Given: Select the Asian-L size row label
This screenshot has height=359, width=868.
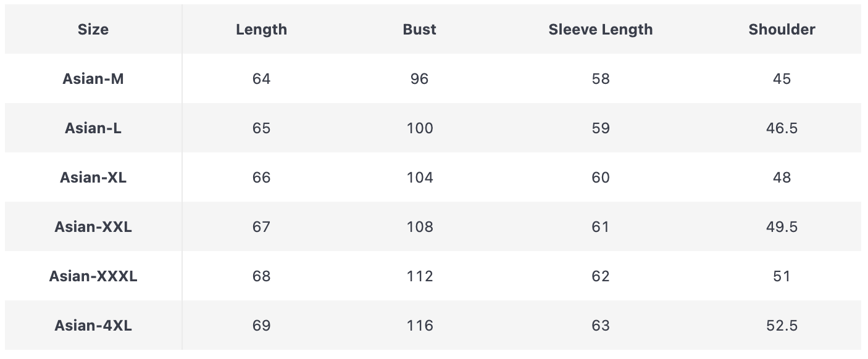Looking at the screenshot, I should pyautogui.click(x=93, y=128).
